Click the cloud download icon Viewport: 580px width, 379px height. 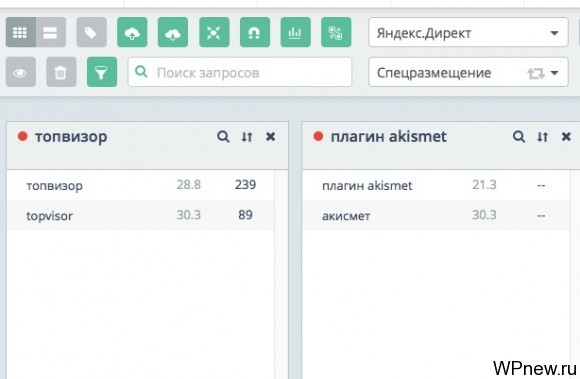tap(173, 33)
